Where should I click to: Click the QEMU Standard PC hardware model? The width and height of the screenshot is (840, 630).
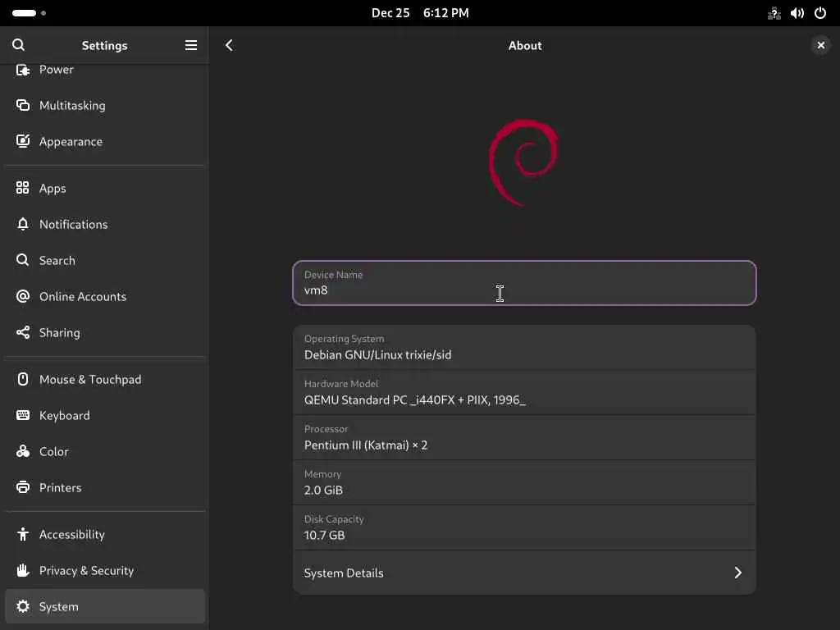[414, 399]
